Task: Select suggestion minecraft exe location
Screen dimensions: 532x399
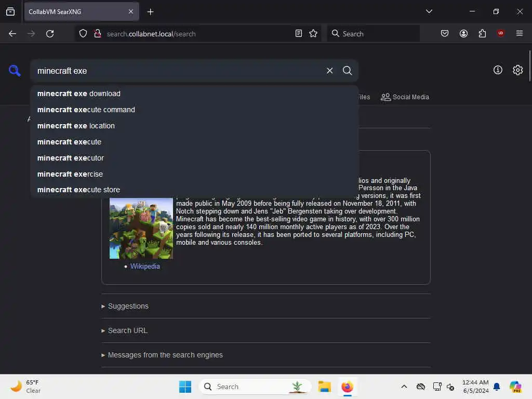Action: click(x=194, y=126)
